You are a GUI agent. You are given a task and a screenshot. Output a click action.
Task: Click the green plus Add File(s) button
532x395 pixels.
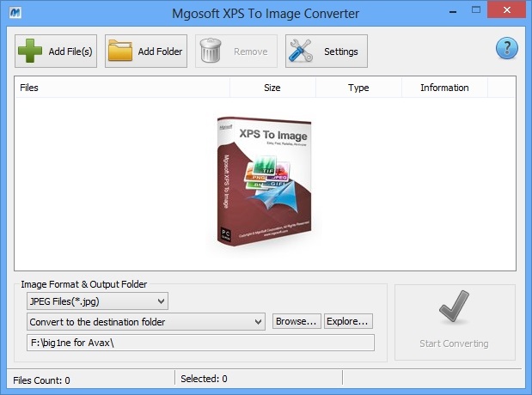click(x=56, y=52)
